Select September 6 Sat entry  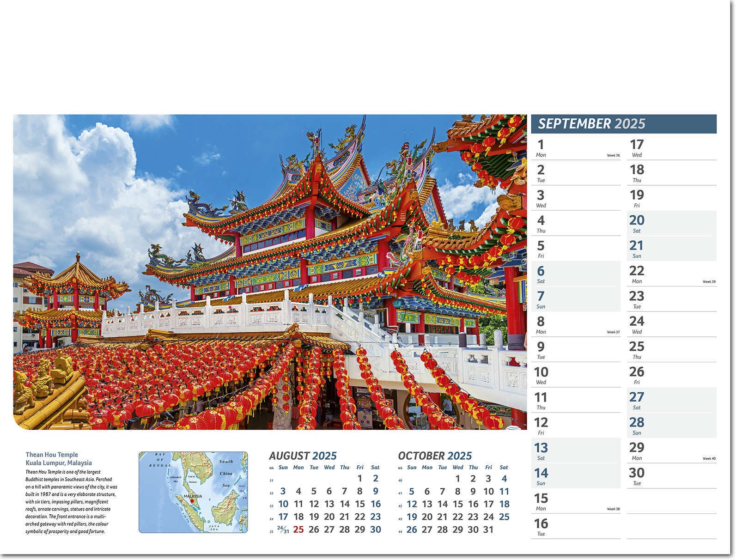pos(576,274)
